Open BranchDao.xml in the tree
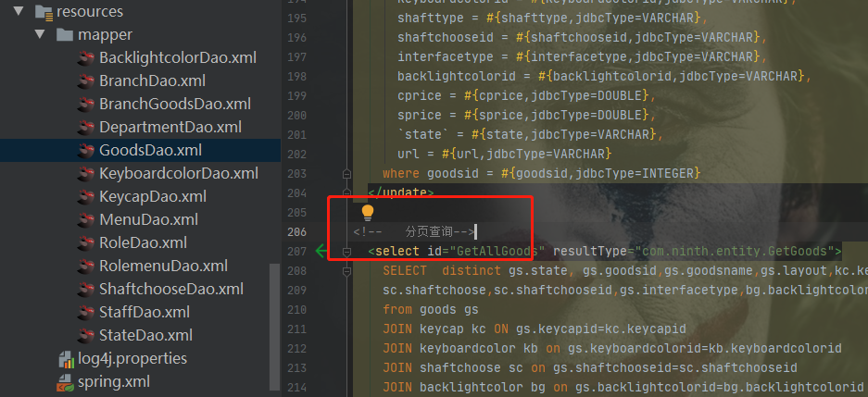Image resolution: width=868 pixels, height=397 pixels. [152, 81]
